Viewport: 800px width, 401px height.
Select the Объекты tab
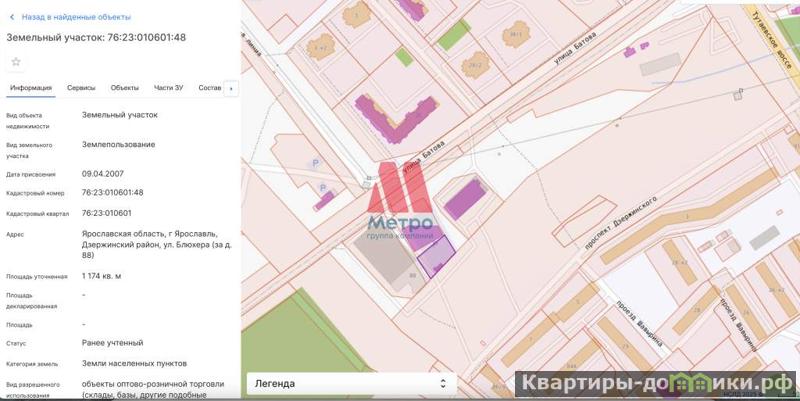point(125,88)
